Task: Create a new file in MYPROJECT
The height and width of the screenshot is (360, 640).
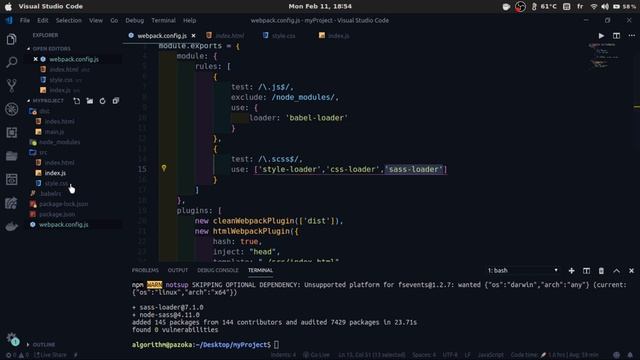Action: click(x=77, y=101)
